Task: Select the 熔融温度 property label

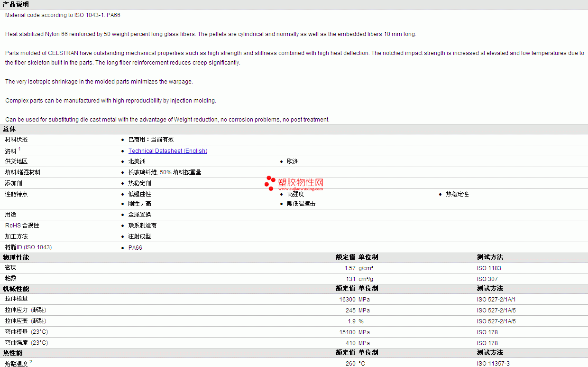Action: coord(17,364)
